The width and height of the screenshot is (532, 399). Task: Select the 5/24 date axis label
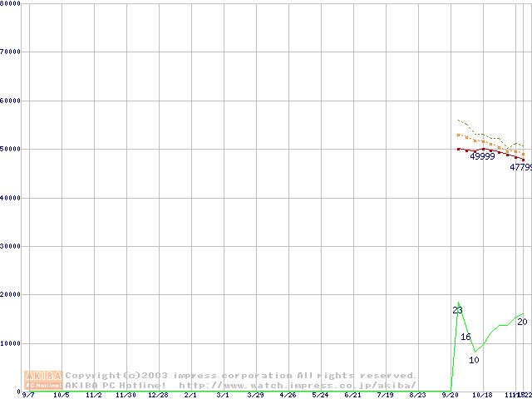[x=320, y=396]
